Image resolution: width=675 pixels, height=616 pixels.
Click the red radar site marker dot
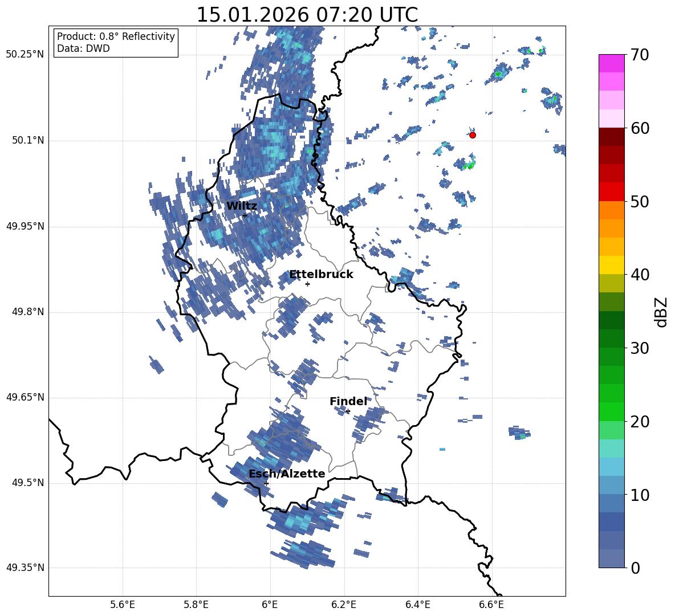click(472, 135)
